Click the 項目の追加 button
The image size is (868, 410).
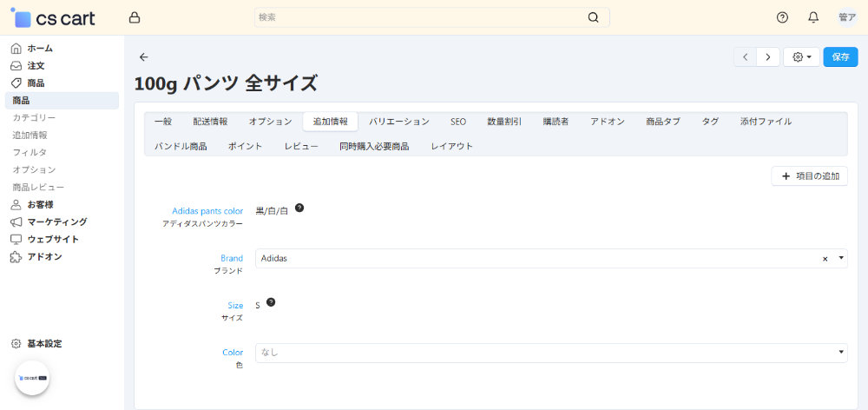tap(809, 176)
